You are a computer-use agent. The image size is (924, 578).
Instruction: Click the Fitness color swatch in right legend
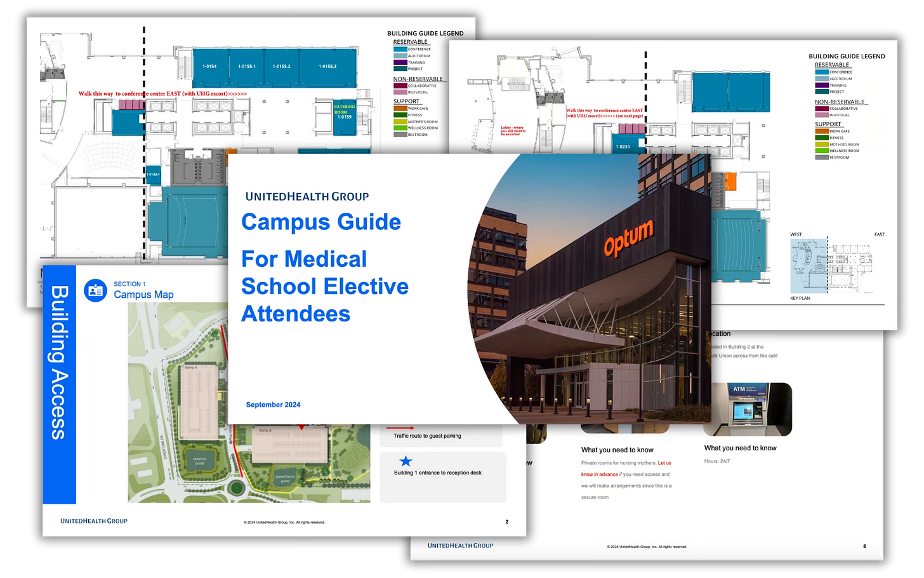click(822, 138)
